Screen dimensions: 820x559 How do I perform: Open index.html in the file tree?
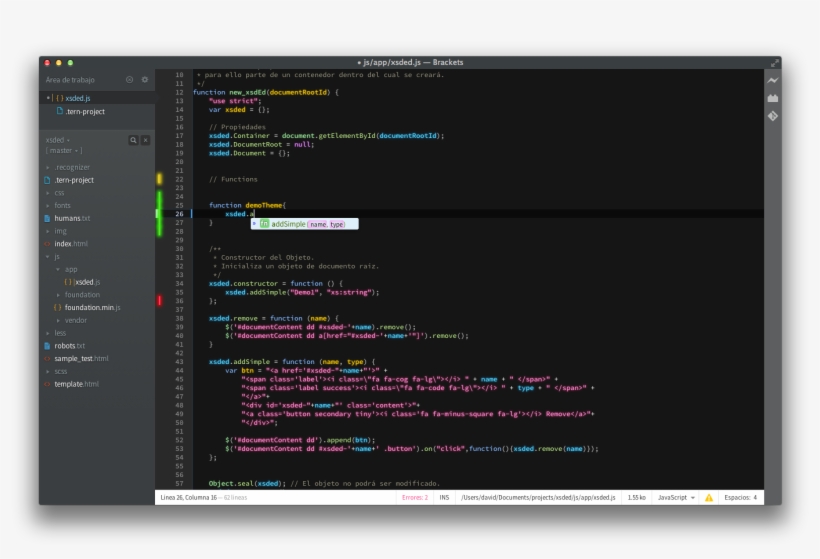[x=71, y=244]
